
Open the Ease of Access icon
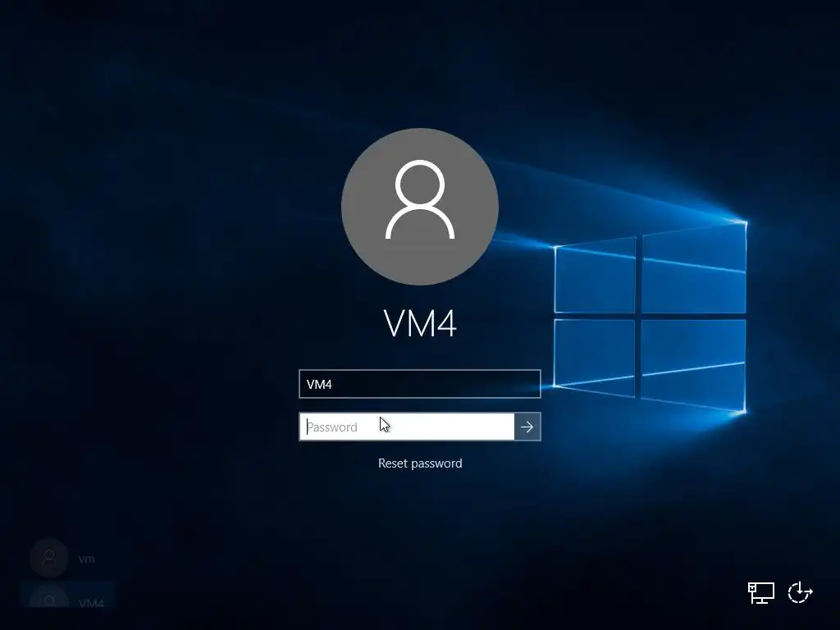click(x=801, y=592)
